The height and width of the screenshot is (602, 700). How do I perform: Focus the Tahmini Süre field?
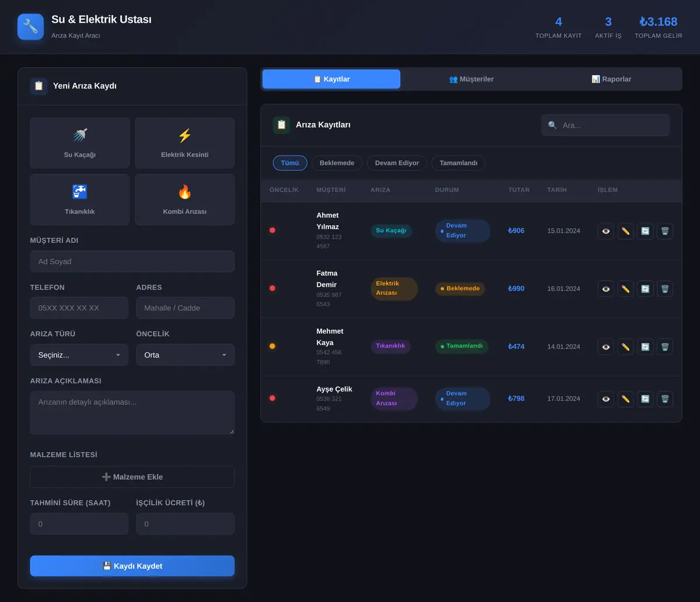[79, 524]
